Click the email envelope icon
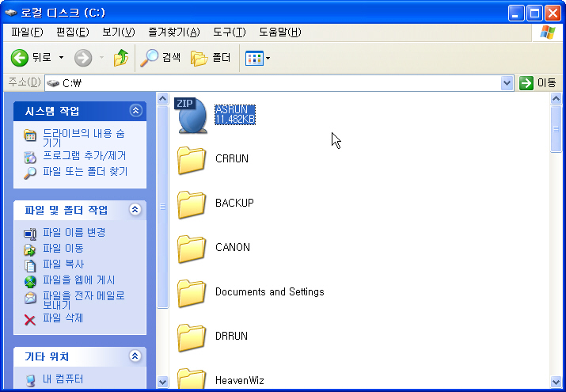Image resolution: width=566 pixels, height=392 pixels. tap(30, 298)
